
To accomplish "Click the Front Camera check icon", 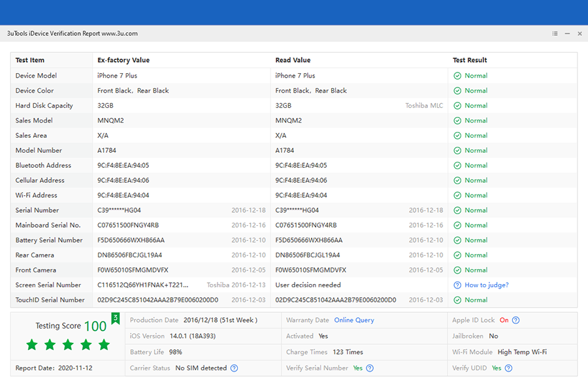I will [x=457, y=270].
